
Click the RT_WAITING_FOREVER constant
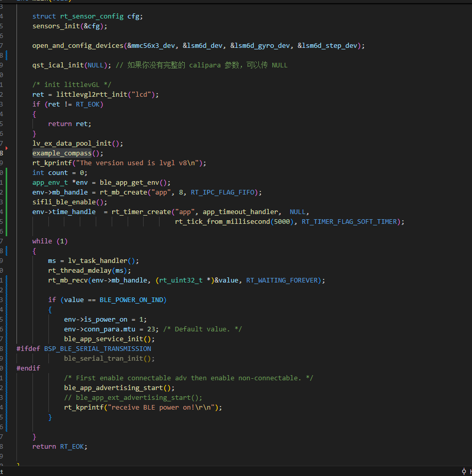[x=283, y=280]
